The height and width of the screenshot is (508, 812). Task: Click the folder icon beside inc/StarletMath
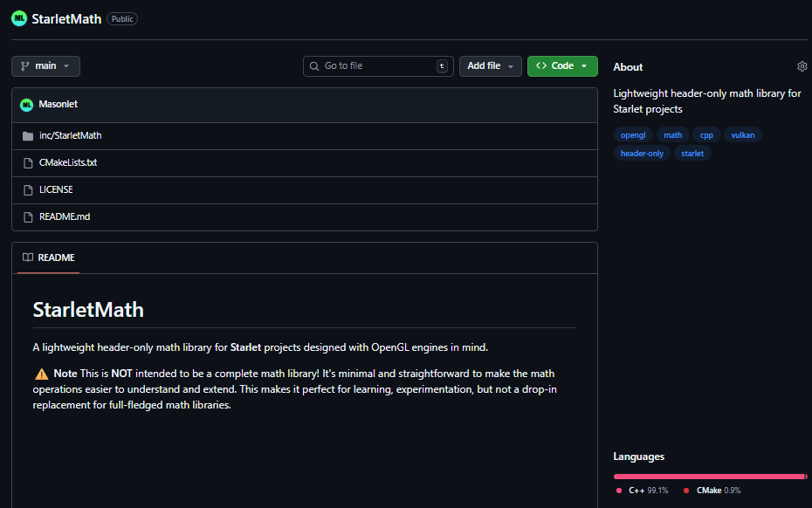point(29,135)
